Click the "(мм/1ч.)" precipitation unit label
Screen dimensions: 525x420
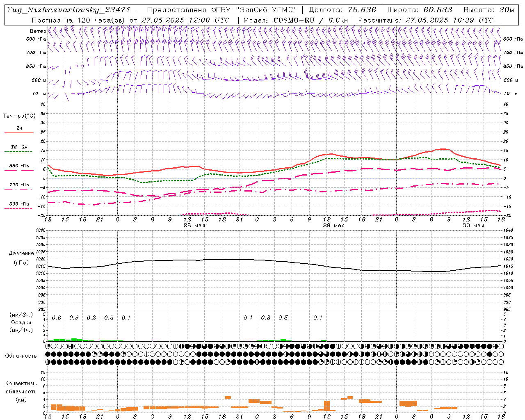click(x=21, y=331)
